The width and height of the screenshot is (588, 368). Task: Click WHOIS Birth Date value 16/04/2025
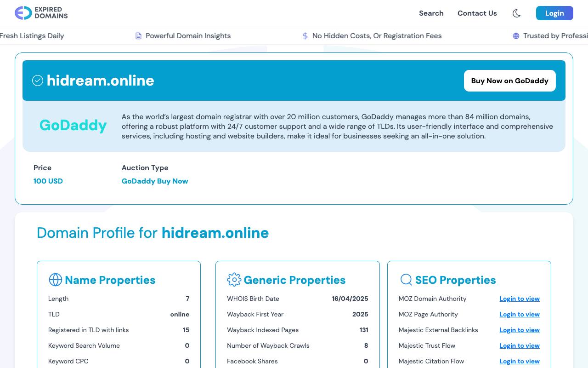(350, 299)
